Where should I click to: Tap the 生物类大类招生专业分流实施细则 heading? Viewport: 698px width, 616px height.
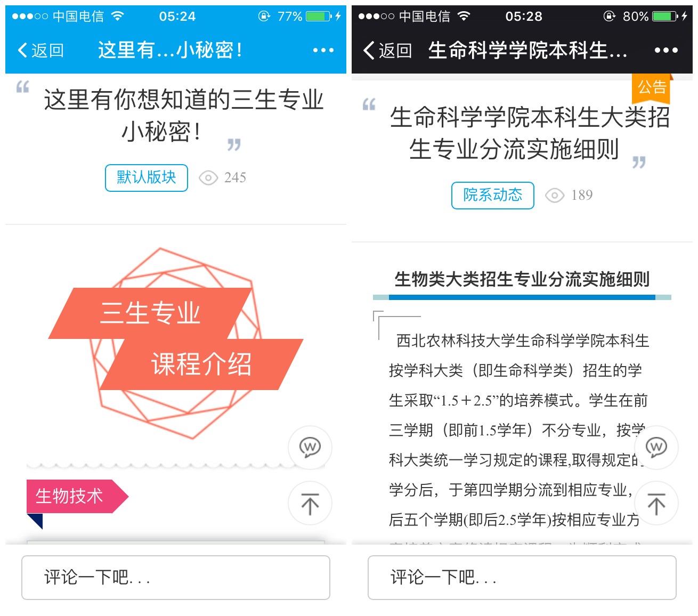[522, 279]
